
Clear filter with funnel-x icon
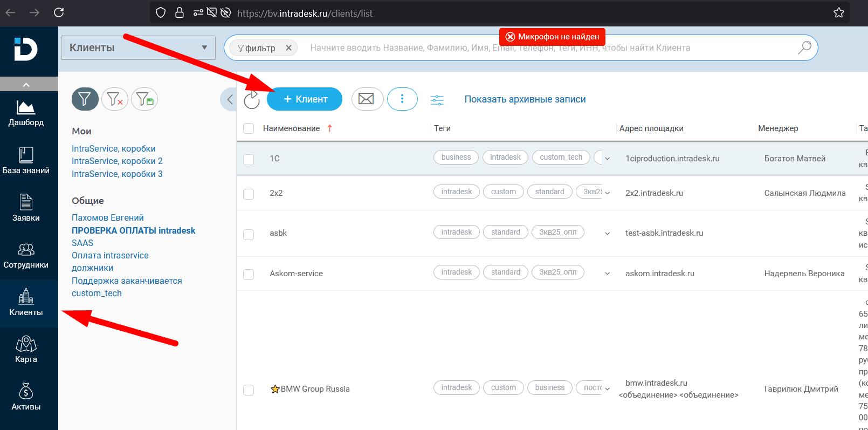115,99
